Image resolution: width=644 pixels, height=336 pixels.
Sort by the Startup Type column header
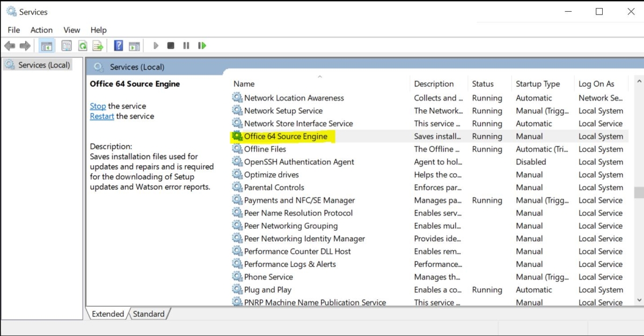(x=537, y=84)
